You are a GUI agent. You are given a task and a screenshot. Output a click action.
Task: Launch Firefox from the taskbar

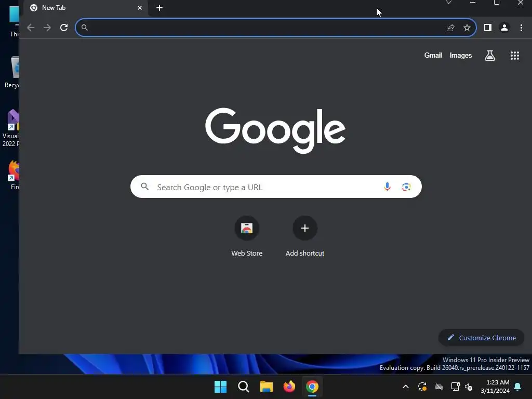[x=289, y=387]
